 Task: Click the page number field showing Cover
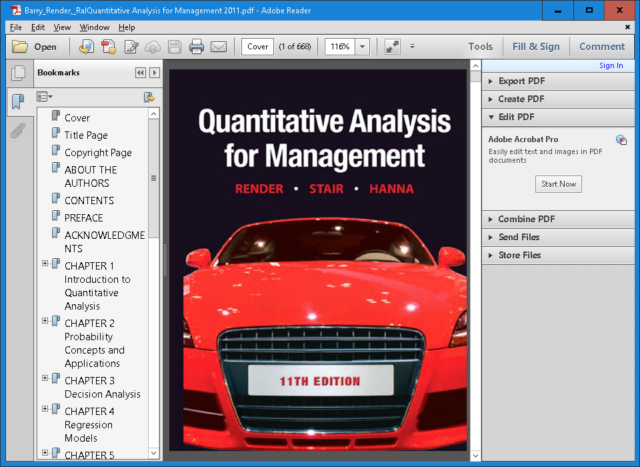pos(258,47)
